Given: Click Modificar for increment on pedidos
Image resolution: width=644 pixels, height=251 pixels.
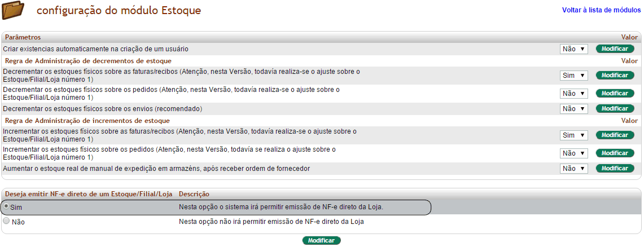Looking at the screenshot, I should 615,153.
